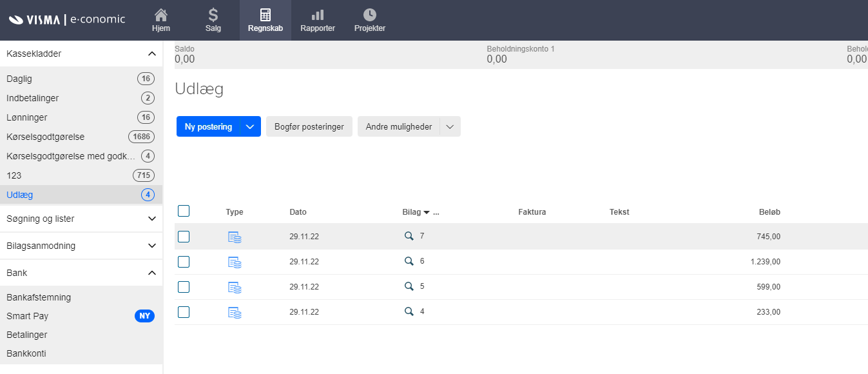The width and height of the screenshot is (868, 374).
Task: Click the magnifier icon for bilag 5
Action: pos(409,286)
